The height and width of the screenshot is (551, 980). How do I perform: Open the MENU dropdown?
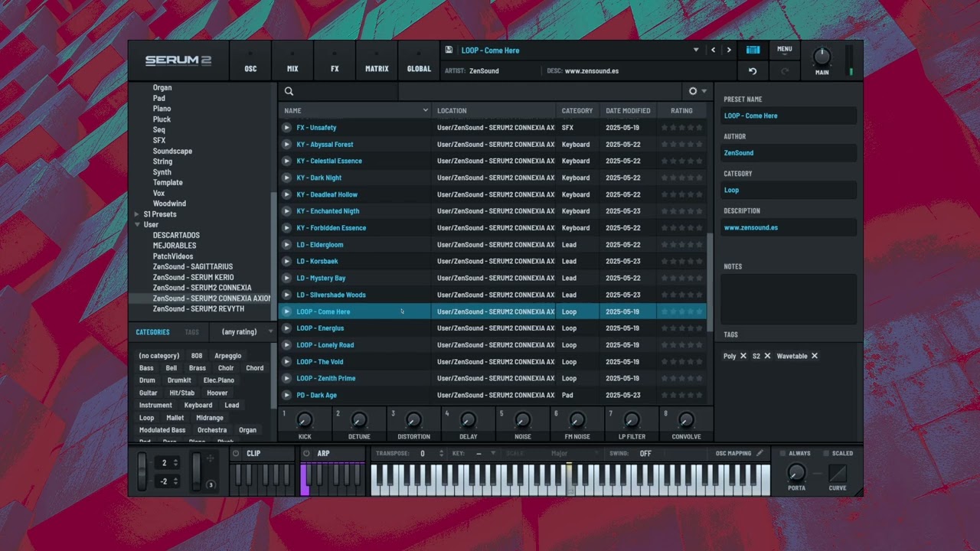785,51
